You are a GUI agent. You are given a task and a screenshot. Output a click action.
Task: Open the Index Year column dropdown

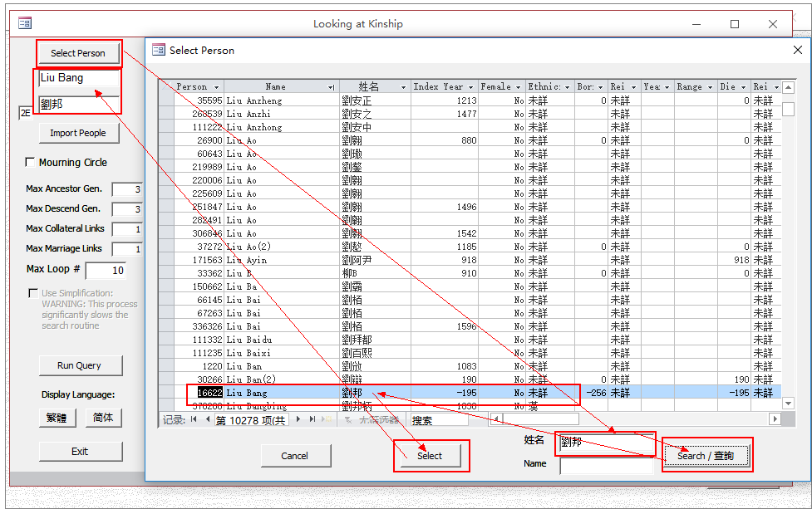point(472,86)
